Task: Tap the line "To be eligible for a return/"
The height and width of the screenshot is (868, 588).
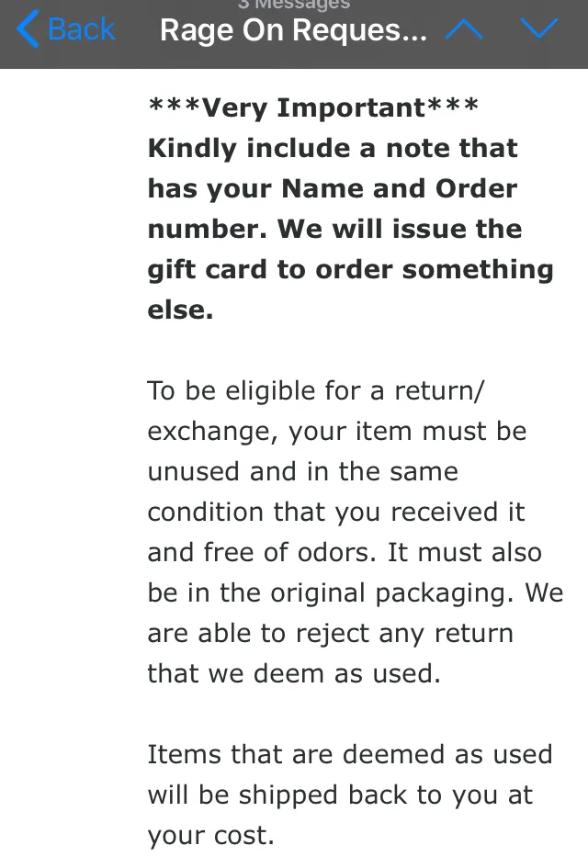Action: click(315, 391)
